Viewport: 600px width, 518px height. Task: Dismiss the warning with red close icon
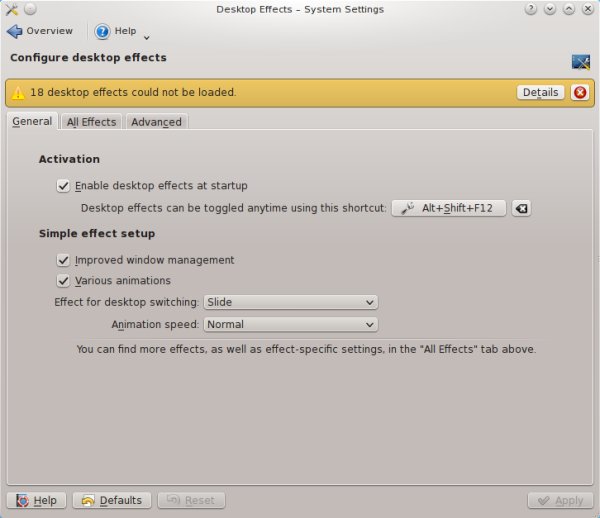[x=580, y=92]
